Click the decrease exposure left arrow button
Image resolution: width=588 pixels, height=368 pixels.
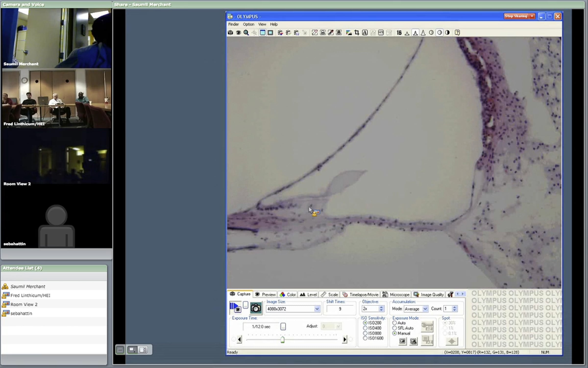(x=239, y=340)
